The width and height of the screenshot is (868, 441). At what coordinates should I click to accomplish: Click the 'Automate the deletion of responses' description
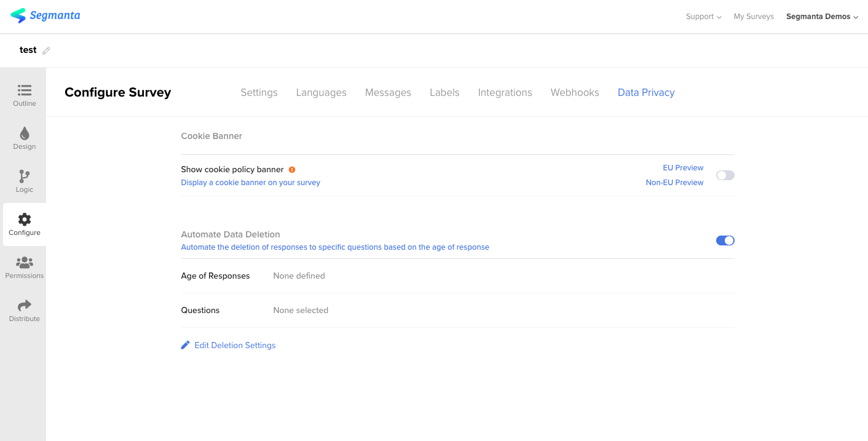click(x=335, y=247)
